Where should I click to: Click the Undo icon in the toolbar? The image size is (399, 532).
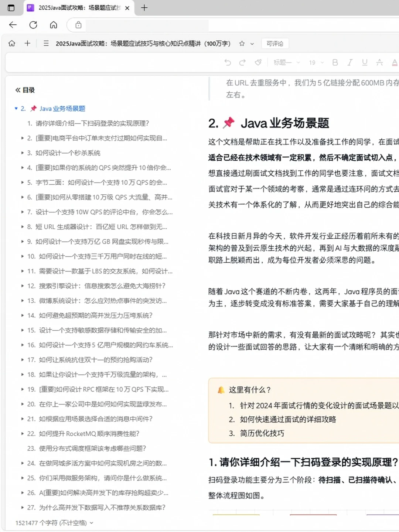[228, 62]
